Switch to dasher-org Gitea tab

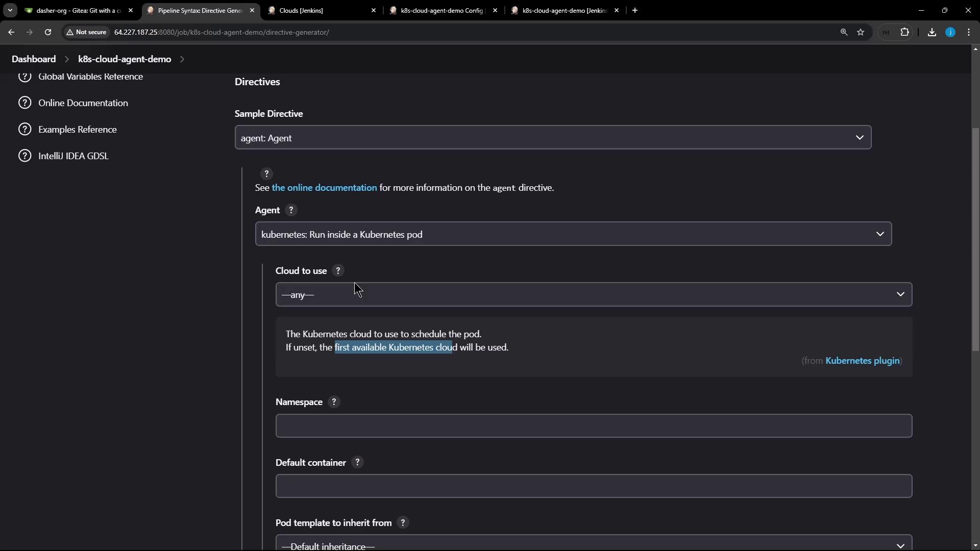[x=78, y=10]
